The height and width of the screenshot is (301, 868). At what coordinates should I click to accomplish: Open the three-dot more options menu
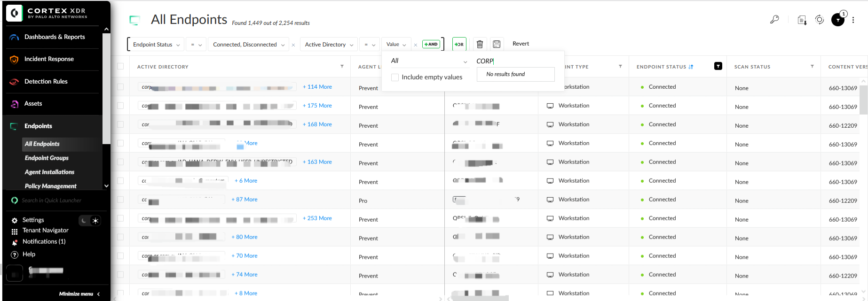pyautogui.click(x=853, y=20)
